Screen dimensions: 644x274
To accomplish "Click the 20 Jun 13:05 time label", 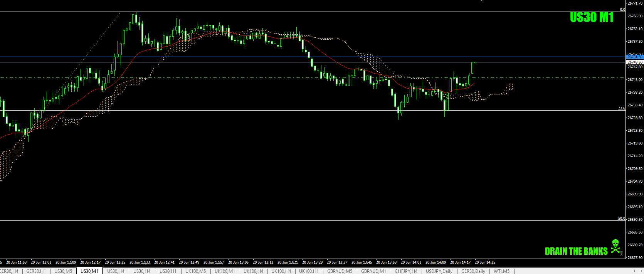I will (239, 262).
